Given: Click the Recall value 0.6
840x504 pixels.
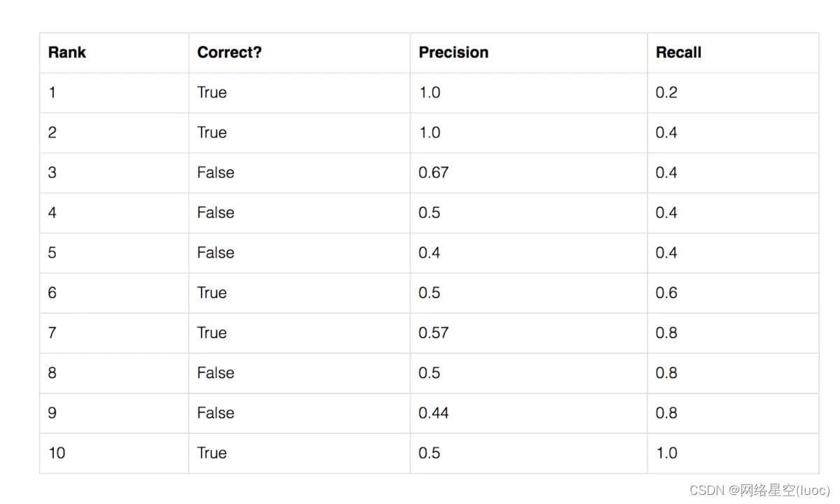Looking at the screenshot, I should pos(666,293).
